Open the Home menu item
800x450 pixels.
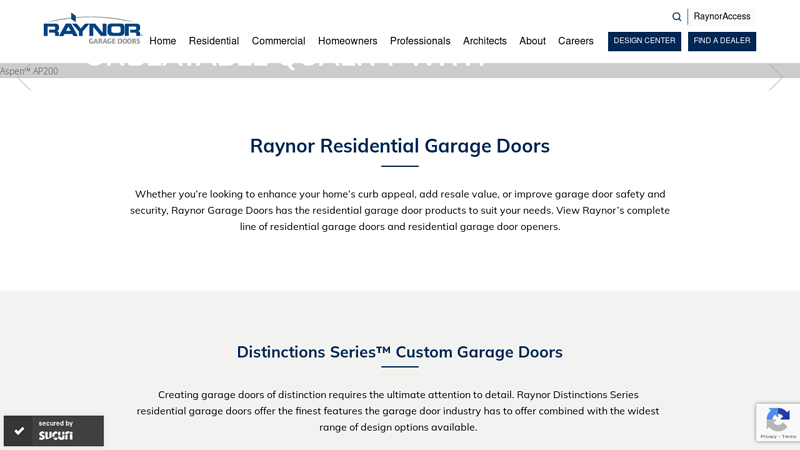tap(163, 41)
